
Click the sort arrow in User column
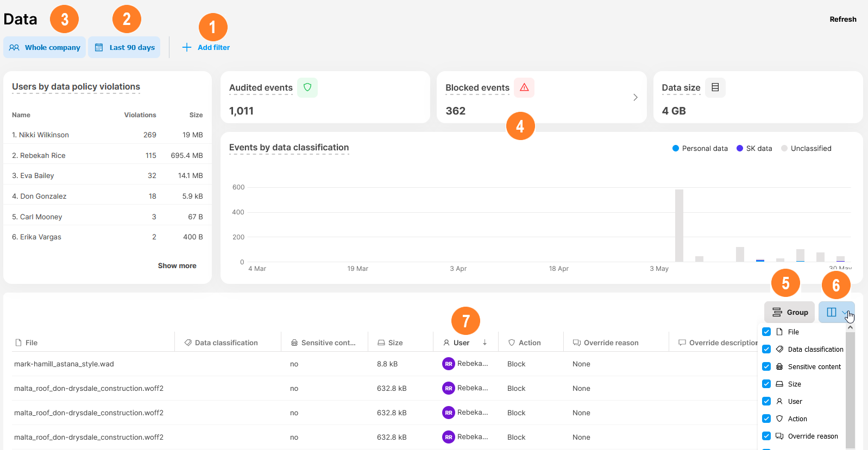485,343
